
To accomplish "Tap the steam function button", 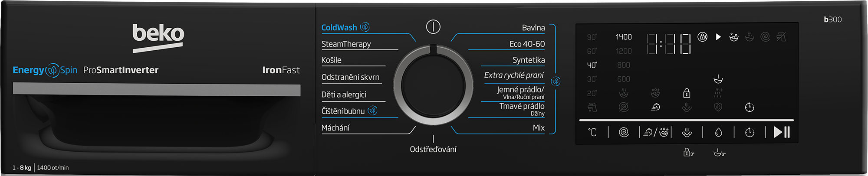I will (687, 132).
